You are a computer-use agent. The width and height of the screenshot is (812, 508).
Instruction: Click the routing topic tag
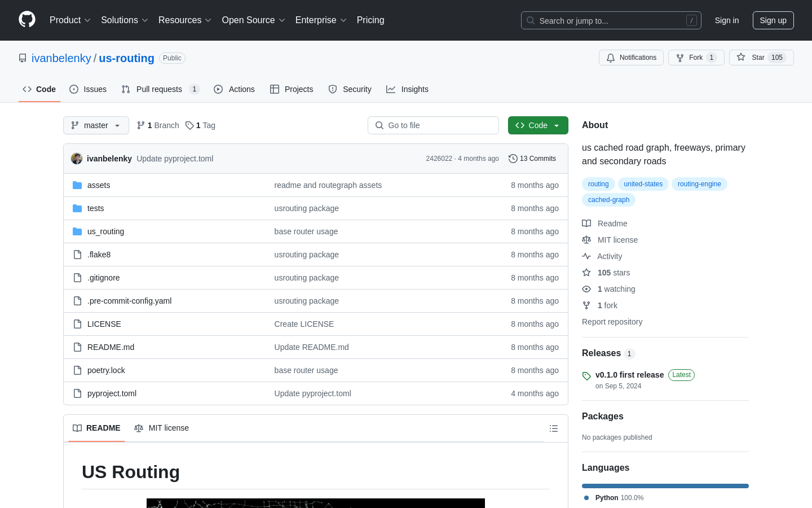(x=598, y=184)
